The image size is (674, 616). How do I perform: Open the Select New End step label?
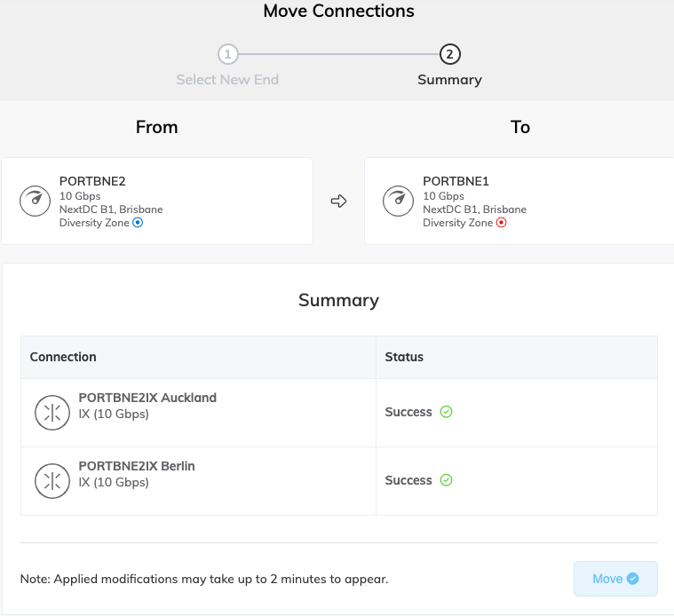(x=227, y=80)
